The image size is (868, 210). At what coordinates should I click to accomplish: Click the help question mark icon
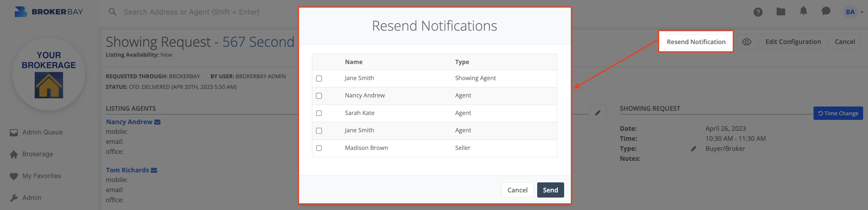click(x=758, y=12)
